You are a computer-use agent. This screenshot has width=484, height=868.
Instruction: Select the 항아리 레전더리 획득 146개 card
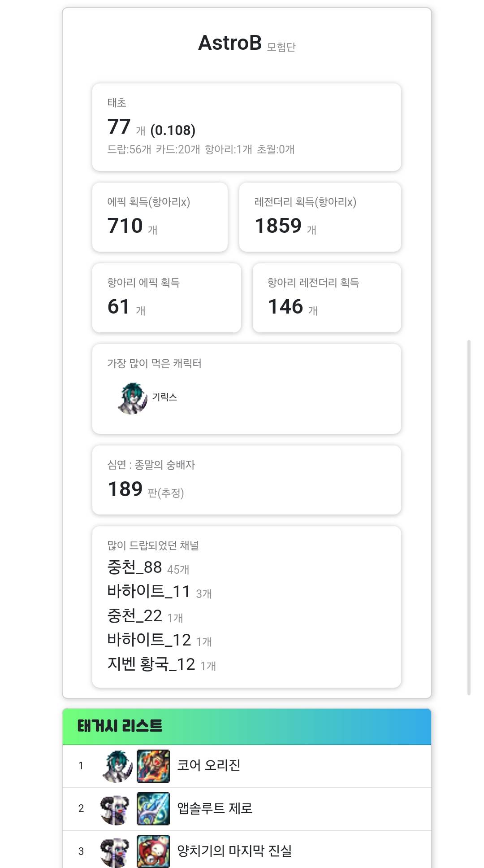[x=327, y=298]
